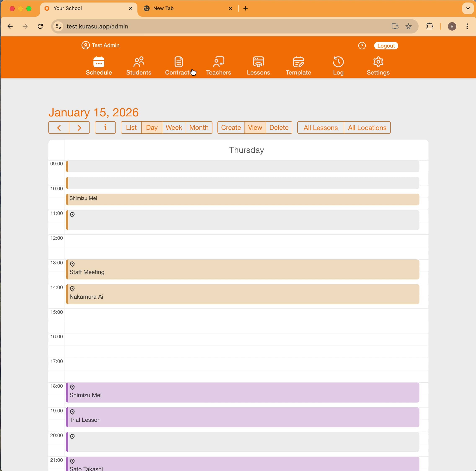Switch to Month view
This screenshot has height=471, width=476.
click(x=199, y=127)
